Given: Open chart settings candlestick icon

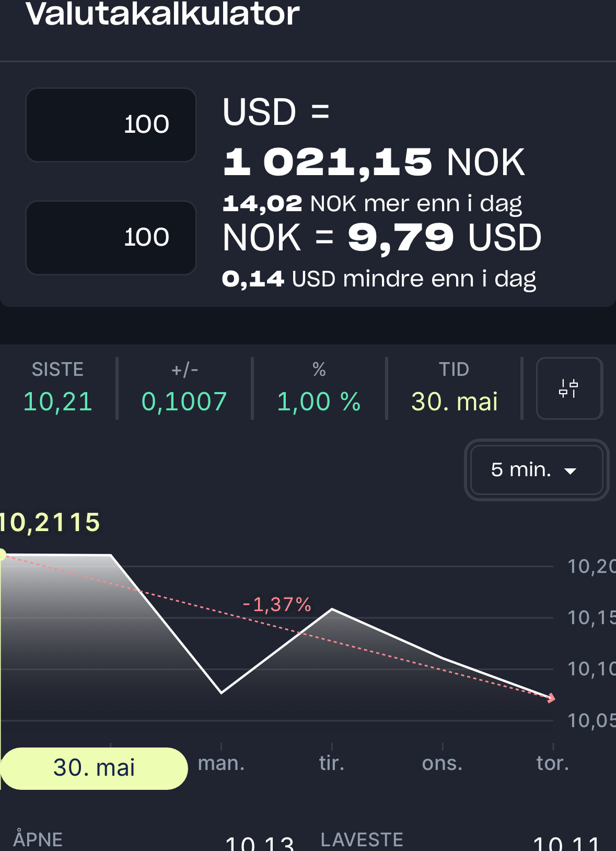Looking at the screenshot, I should [569, 388].
